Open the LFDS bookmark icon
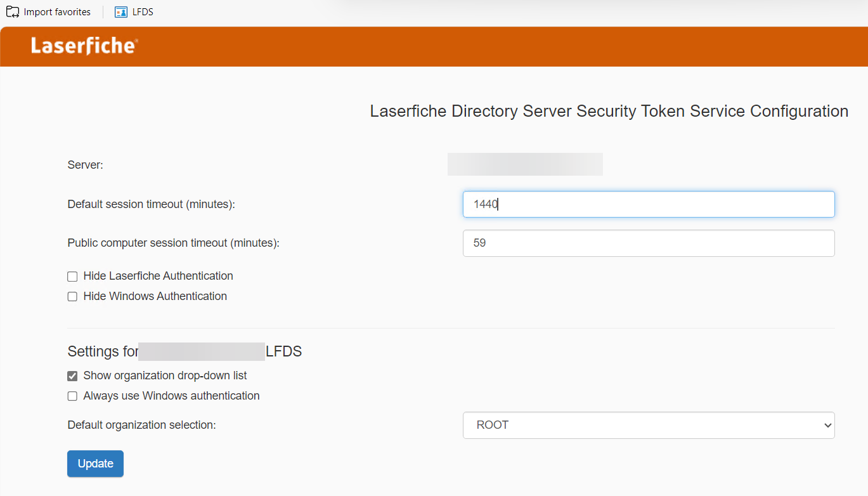 point(121,12)
